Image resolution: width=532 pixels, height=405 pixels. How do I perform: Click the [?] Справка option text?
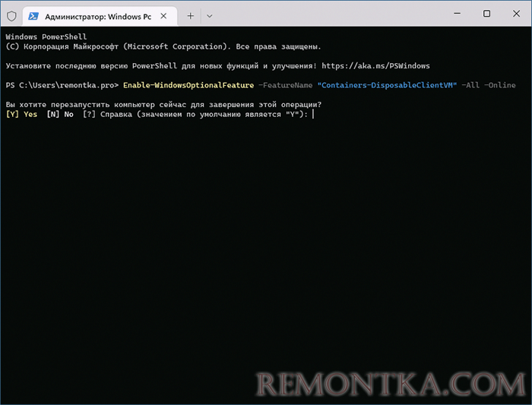click(x=107, y=114)
